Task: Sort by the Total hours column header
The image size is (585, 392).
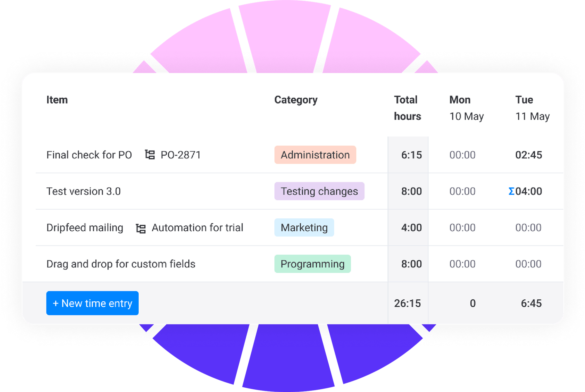Action: (x=408, y=108)
